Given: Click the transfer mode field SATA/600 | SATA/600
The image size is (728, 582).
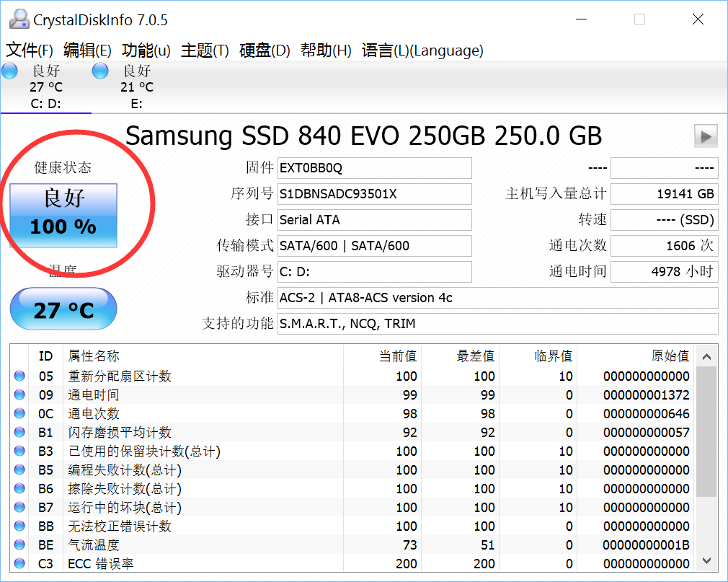Looking at the screenshot, I should point(375,246).
